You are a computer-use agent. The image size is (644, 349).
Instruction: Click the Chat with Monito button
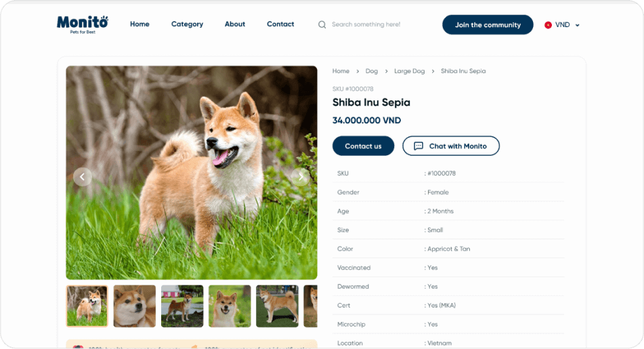[451, 146]
